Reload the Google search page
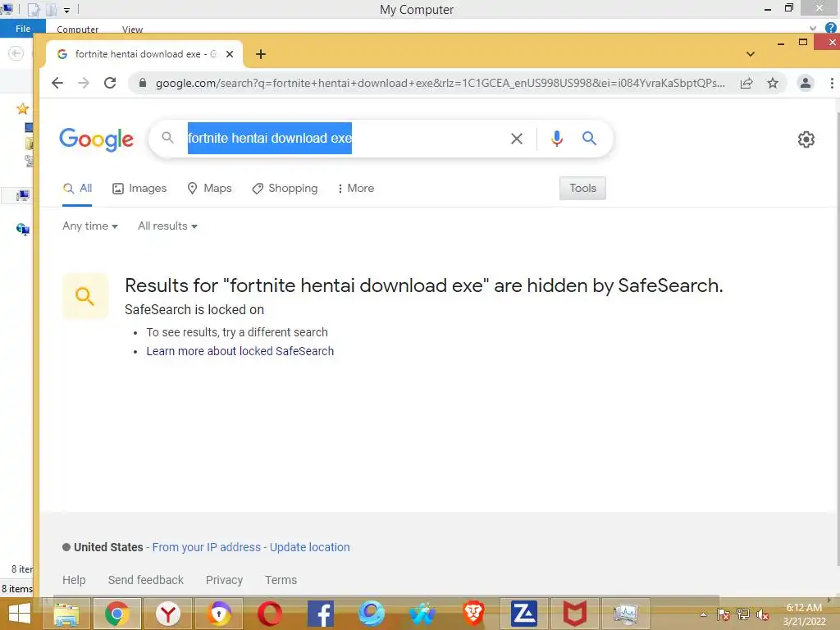840x630 pixels. (x=110, y=83)
